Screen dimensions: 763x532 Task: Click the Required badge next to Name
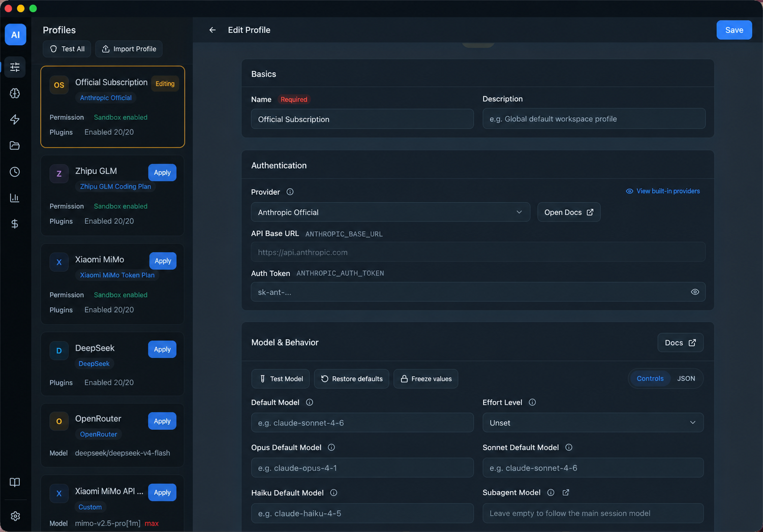[294, 100]
